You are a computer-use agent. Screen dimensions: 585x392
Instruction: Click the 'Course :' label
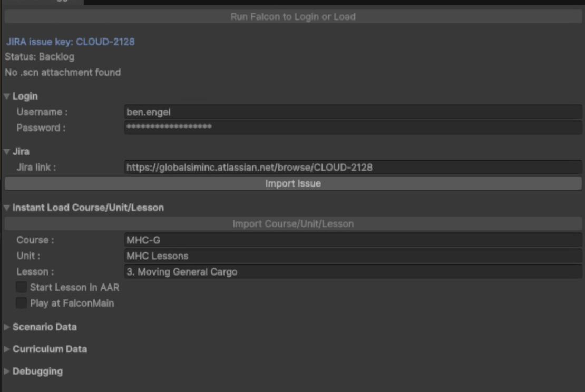[35, 240]
